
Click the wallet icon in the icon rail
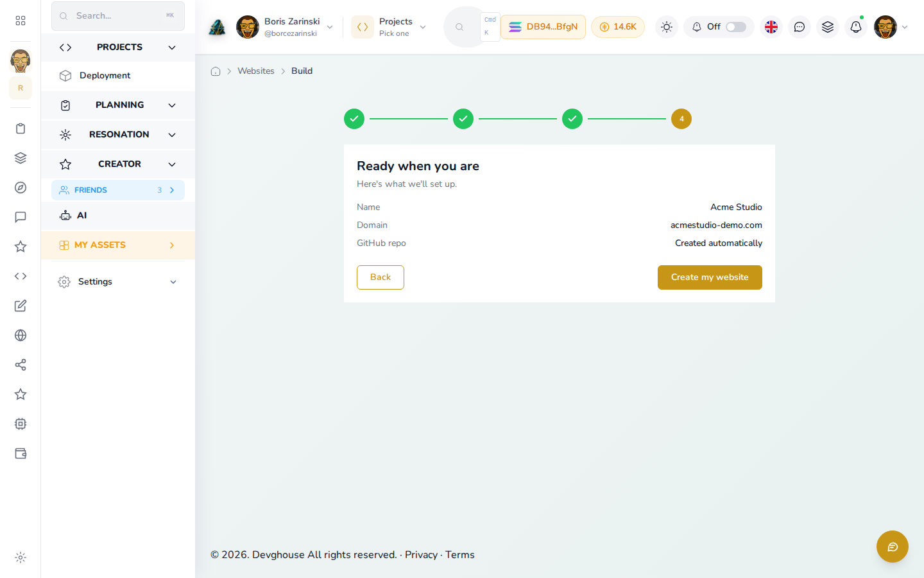click(x=21, y=453)
